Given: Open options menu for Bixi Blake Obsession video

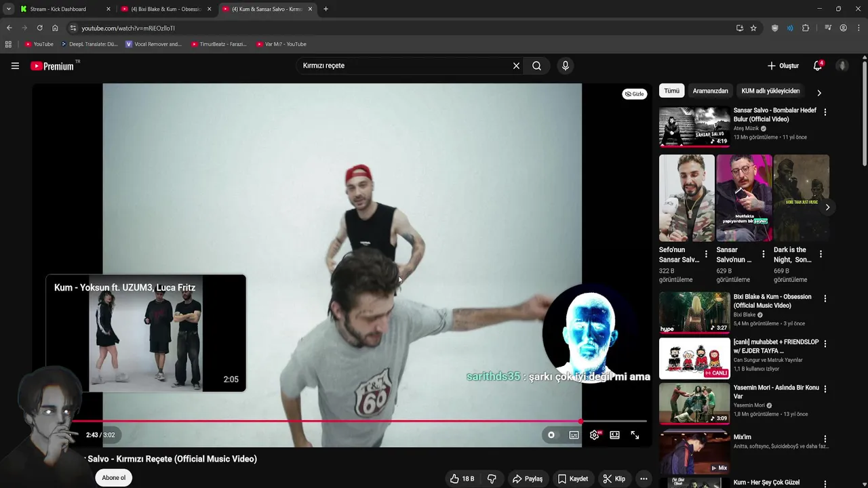Looking at the screenshot, I should tap(825, 298).
